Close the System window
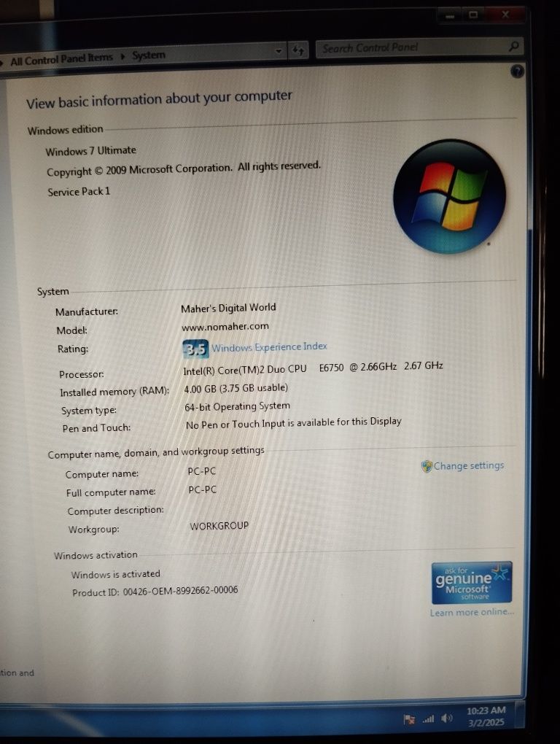560x744 pixels. (x=505, y=15)
